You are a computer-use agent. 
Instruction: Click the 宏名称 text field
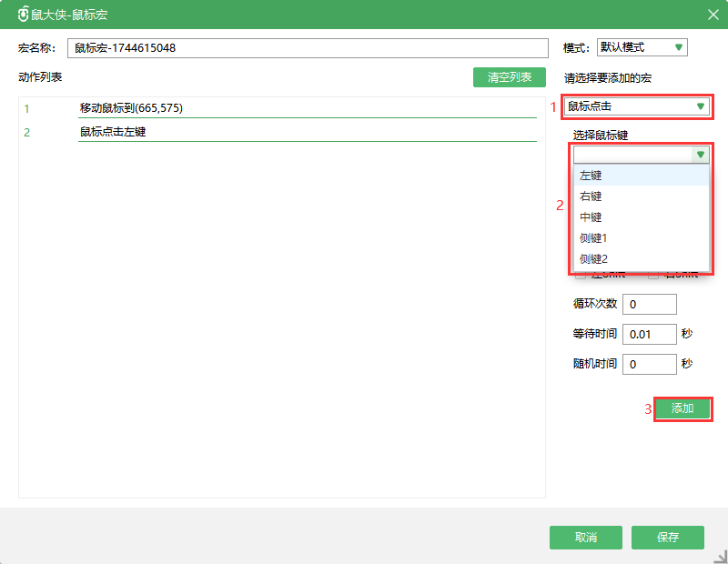click(x=307, y=48)
